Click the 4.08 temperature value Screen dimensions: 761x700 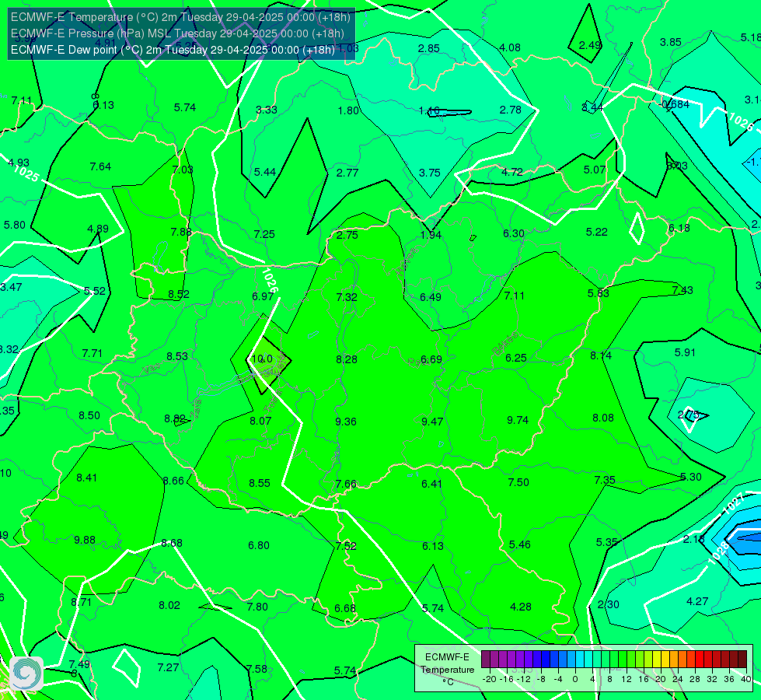click(510, 47)
